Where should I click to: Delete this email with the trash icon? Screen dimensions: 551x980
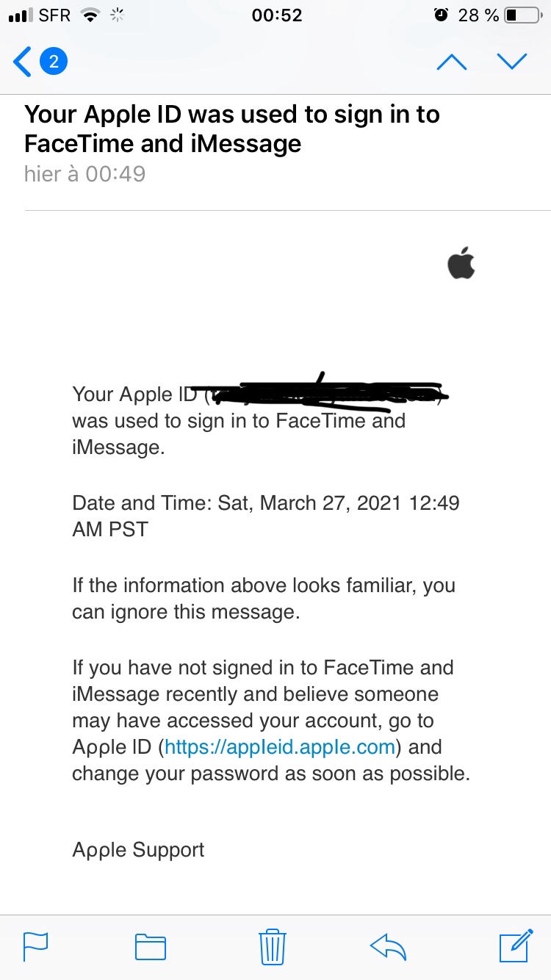tap(272, 945)
